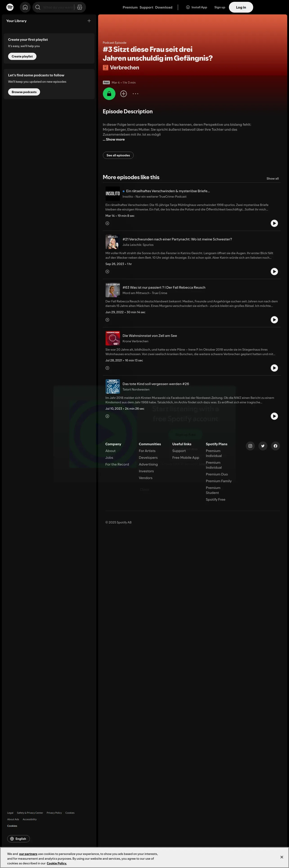This screenshot has width=289, height=868.
Task: Play Die Wahnsinnstat von Zell am See
Action: pos(275,368)
